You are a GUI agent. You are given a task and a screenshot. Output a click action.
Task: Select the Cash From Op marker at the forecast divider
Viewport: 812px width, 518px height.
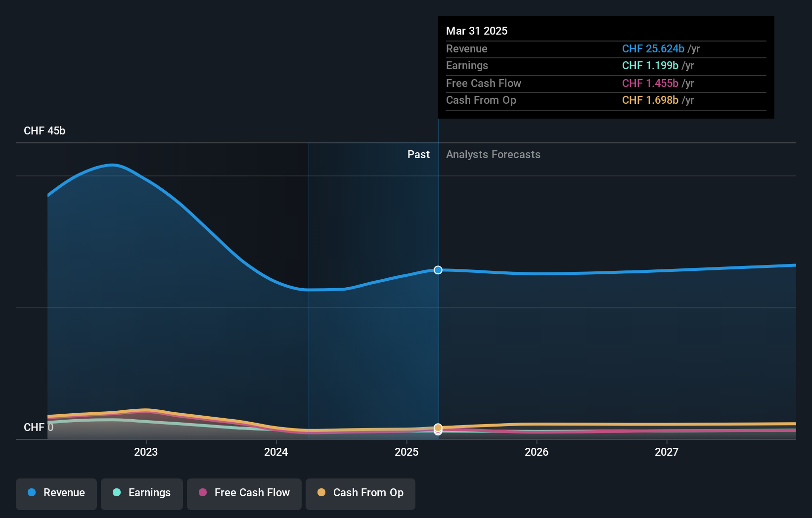pos(438,427)
